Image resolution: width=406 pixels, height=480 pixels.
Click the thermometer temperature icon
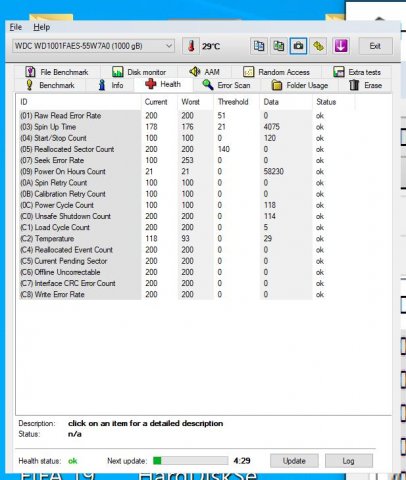[x=191, y=46]
